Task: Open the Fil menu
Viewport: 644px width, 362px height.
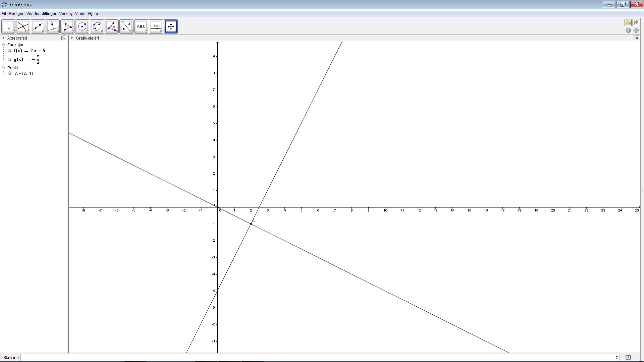Action: [x=4, y=14]
